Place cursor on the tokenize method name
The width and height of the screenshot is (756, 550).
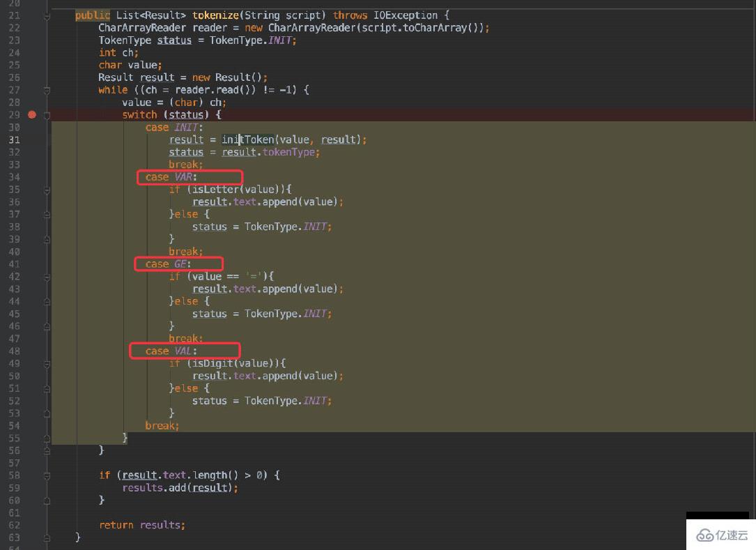click(x=215, y=15)
